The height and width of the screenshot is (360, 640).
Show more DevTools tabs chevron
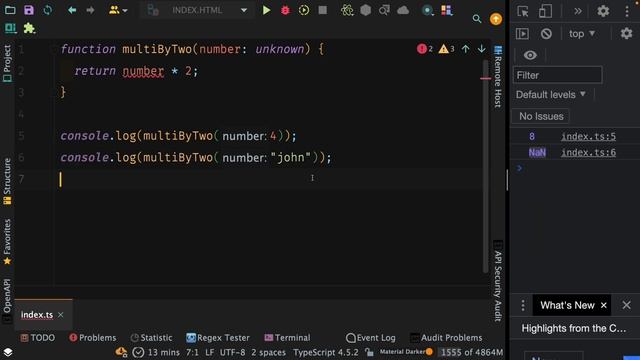(x=577, y=11)
